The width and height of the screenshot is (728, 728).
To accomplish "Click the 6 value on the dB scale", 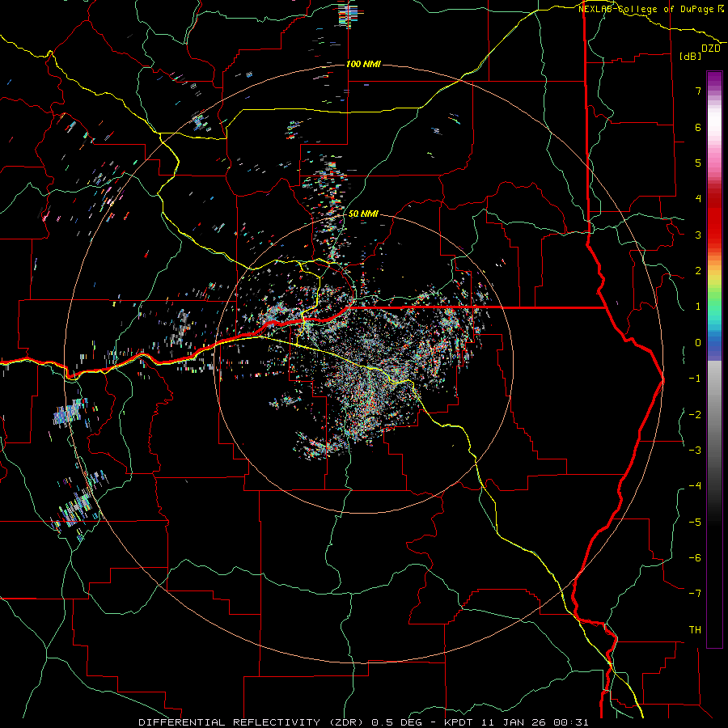I will pyautogui.click(x=698, y=127).
